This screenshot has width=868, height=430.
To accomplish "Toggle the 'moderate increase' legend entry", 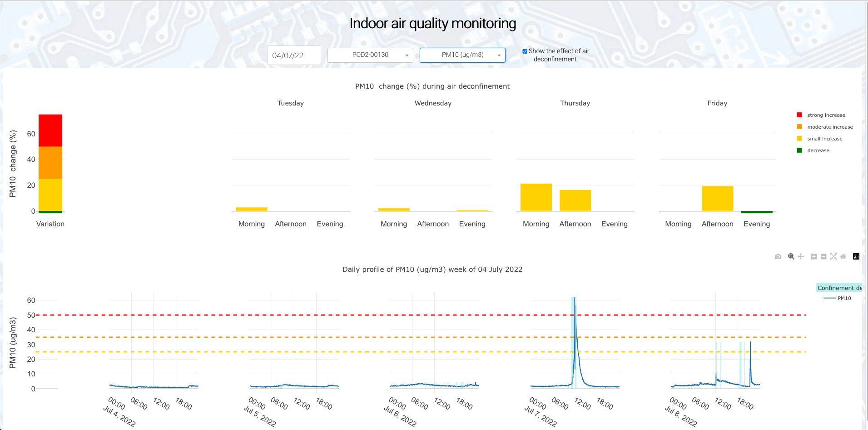I will [825, 127].
